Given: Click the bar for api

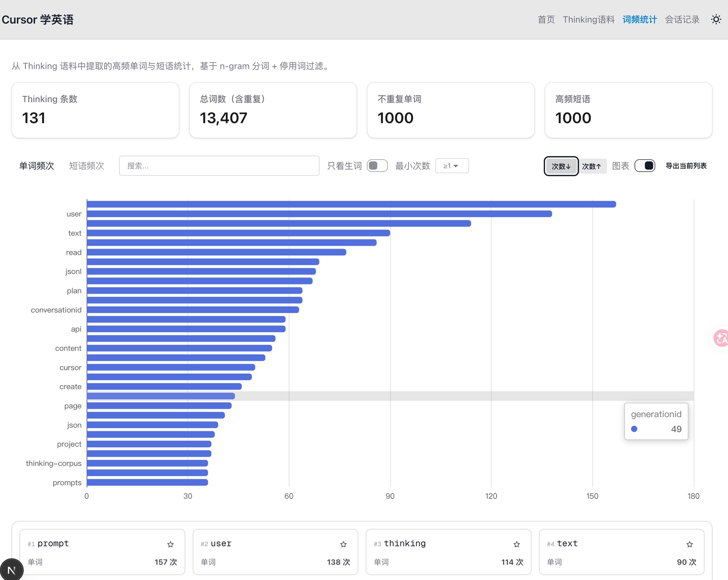Looking at the screenshot, I should (186, 329).
